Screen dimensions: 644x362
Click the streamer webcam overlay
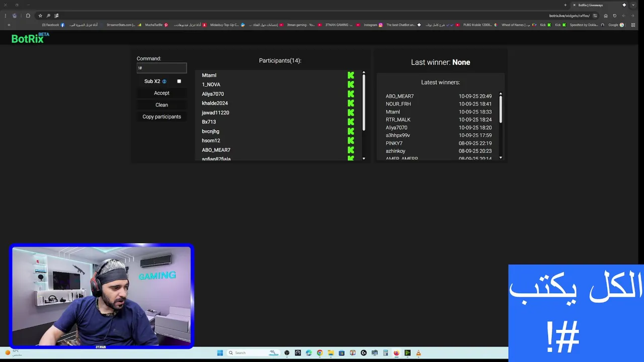tap(101, 297)
